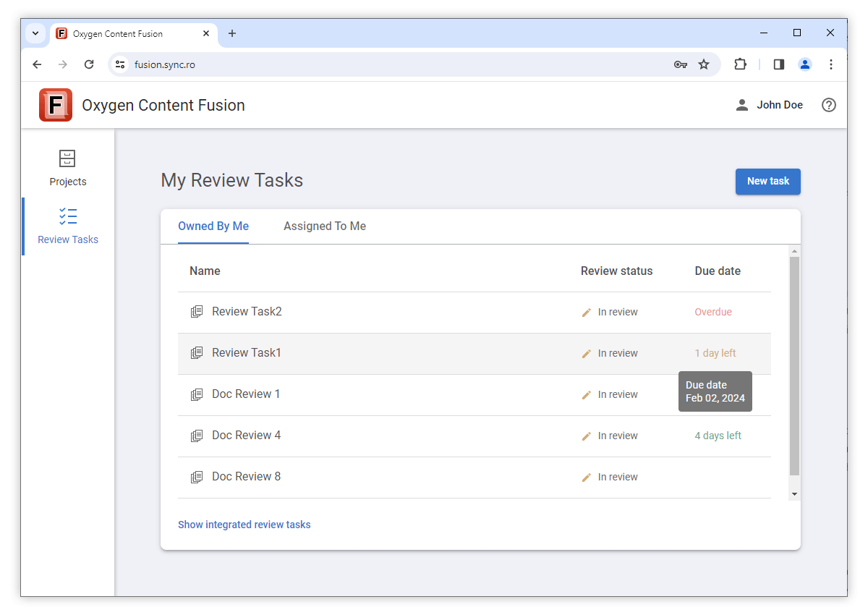
Task: Open the Chrome profile avatar icon
Action: 805,64
